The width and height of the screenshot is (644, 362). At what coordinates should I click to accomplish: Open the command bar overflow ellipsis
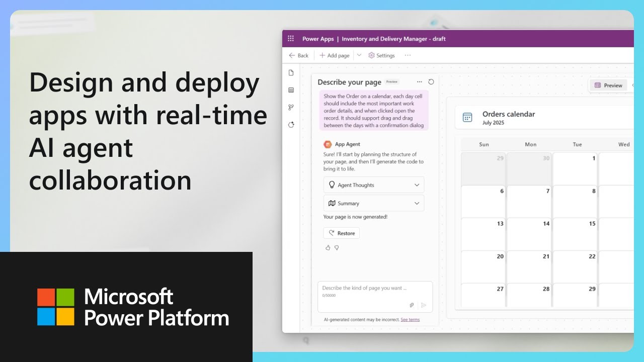(x=408, y=55)
